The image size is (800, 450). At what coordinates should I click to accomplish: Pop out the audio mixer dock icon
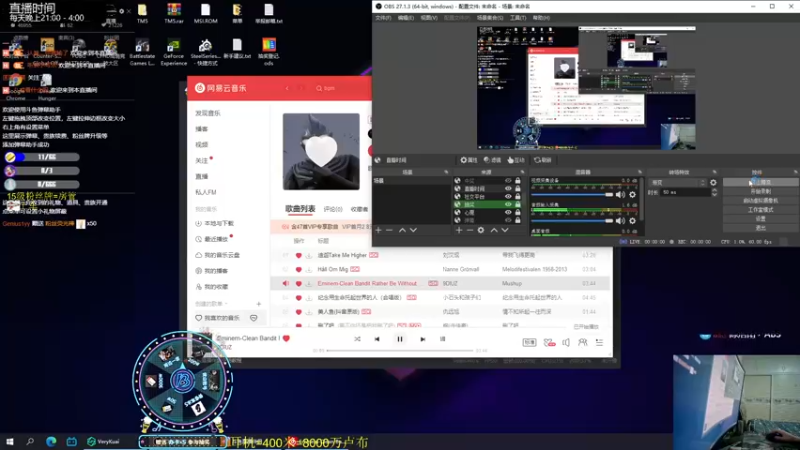point(640,172)
